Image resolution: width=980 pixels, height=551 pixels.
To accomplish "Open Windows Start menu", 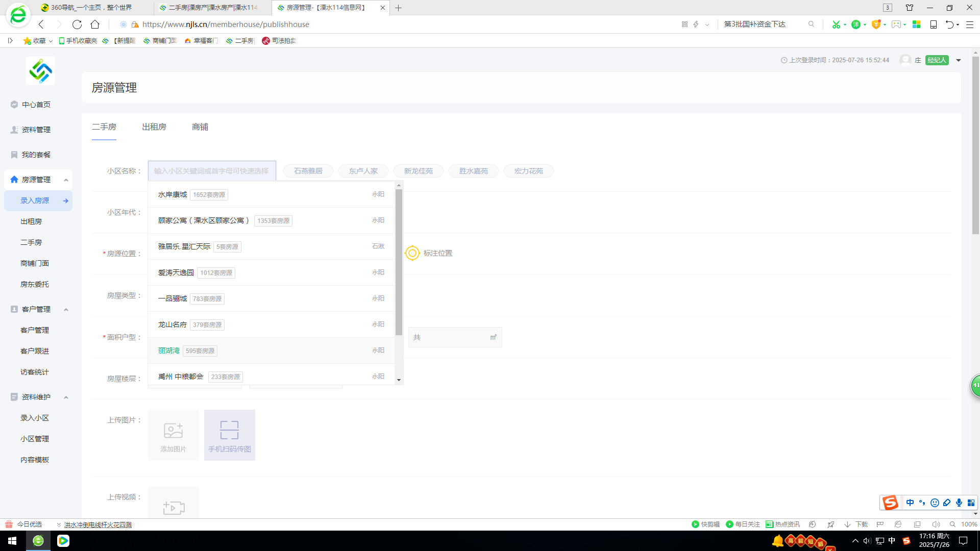I will click(x=12, y=541).
